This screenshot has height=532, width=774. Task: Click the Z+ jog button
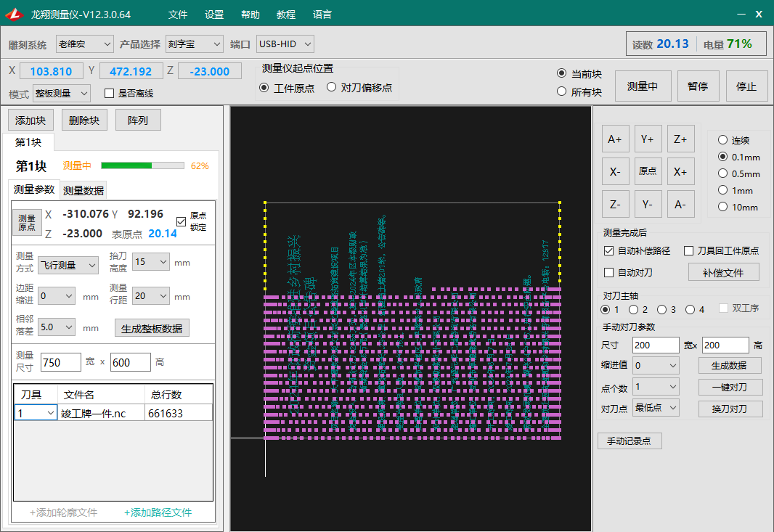tap(681, 139)
